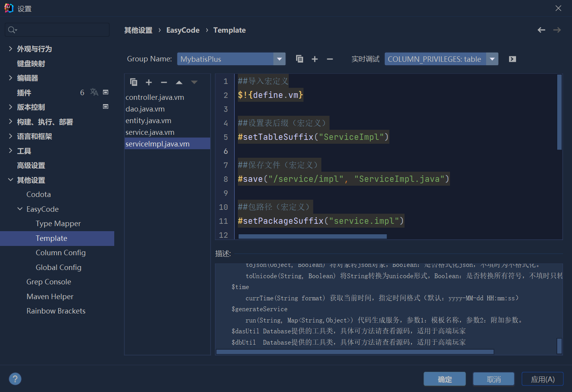572x392 pixels.
Task: Select Type Mapper under EasyCode
Action: coord(58,223)
